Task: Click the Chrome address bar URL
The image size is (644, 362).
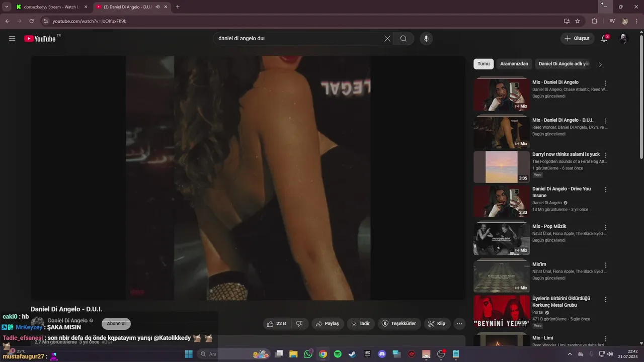Action: pos(90,21)
